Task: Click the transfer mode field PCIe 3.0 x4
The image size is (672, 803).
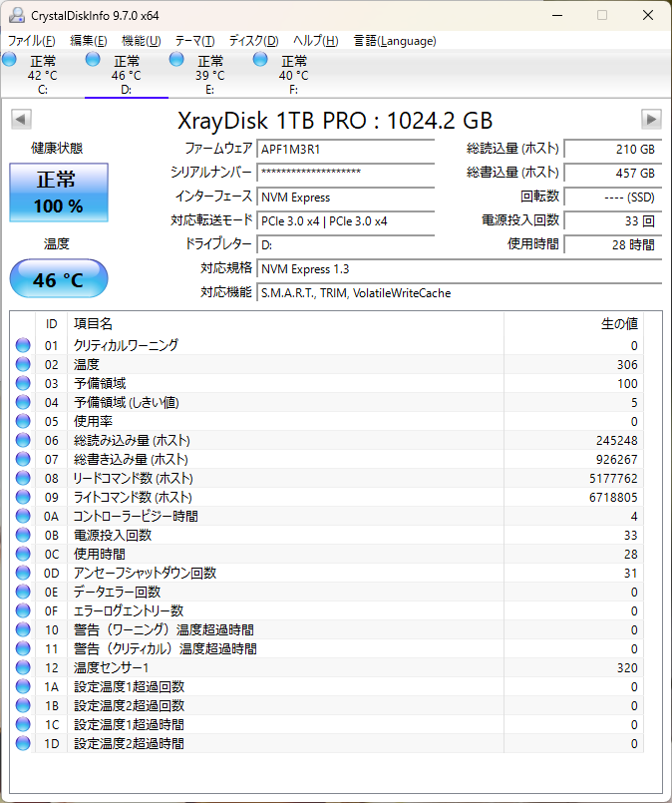Action: [x=345, y=220]
